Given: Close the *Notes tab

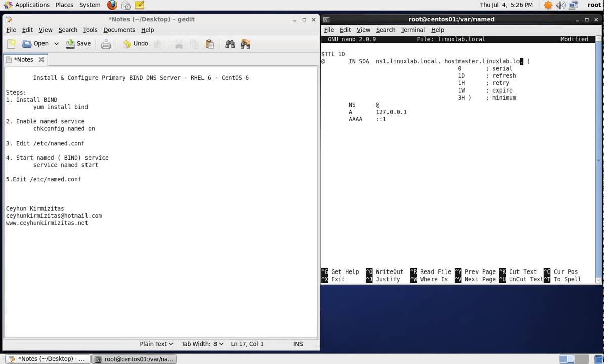Looking at the screenshot, I should 41,59.
